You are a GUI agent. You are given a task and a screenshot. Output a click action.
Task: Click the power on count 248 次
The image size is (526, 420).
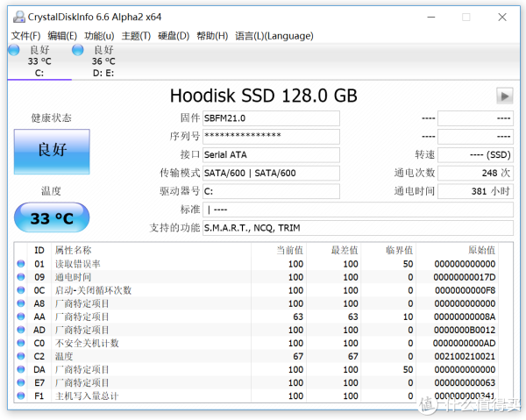point(476,173)
